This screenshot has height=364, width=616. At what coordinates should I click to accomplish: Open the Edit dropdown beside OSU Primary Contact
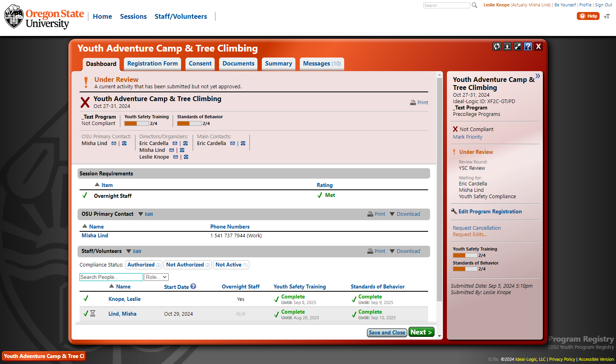[x=146, y=214]
